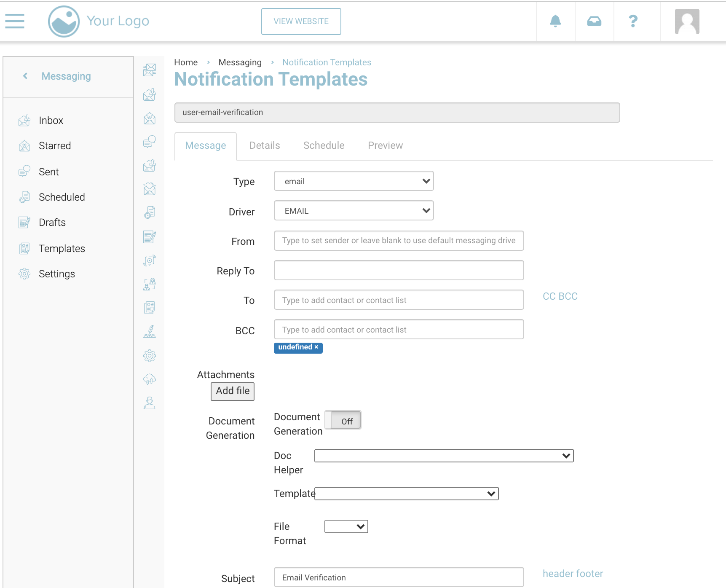Remove the undefined BCC tag
Screen dimensions: 726x588
(x=316, y=347)
